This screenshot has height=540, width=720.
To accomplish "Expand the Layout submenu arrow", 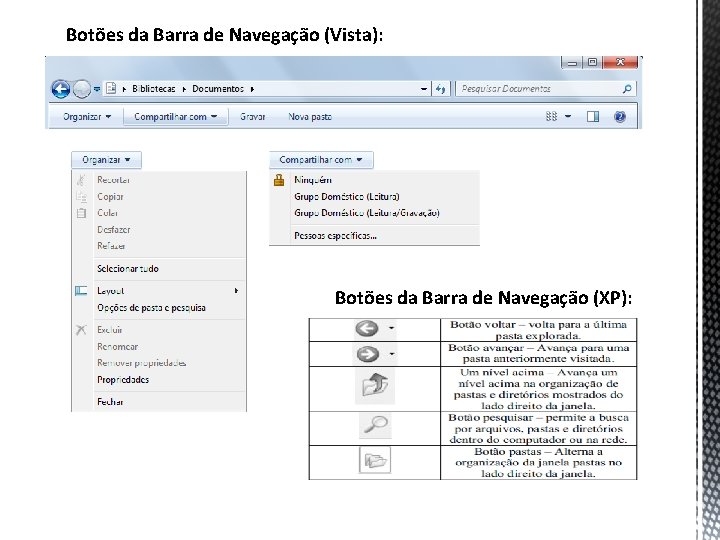I will tap(236, 291).
